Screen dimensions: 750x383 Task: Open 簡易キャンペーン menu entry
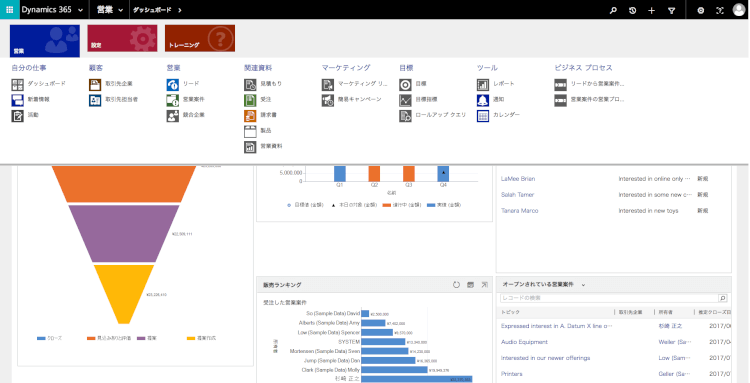coord(352,99)
